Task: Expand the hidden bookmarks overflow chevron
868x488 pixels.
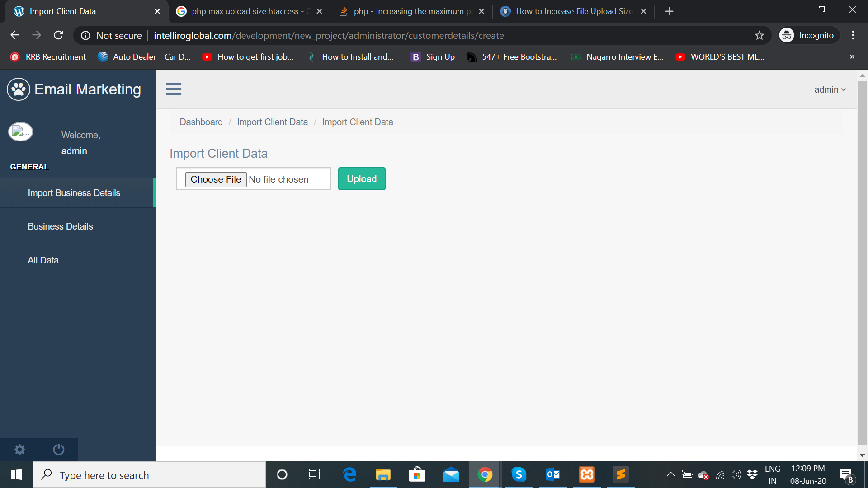Action: coord(852,57)
